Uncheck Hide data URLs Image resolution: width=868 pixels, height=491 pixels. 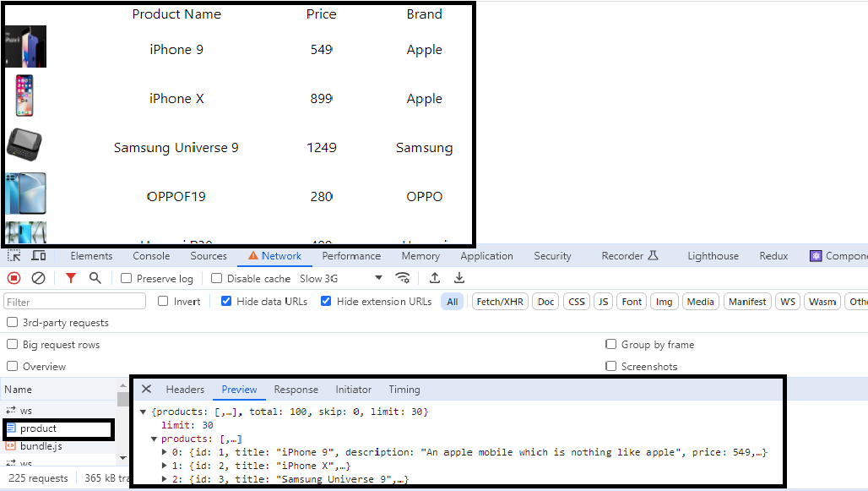[225, 301]
